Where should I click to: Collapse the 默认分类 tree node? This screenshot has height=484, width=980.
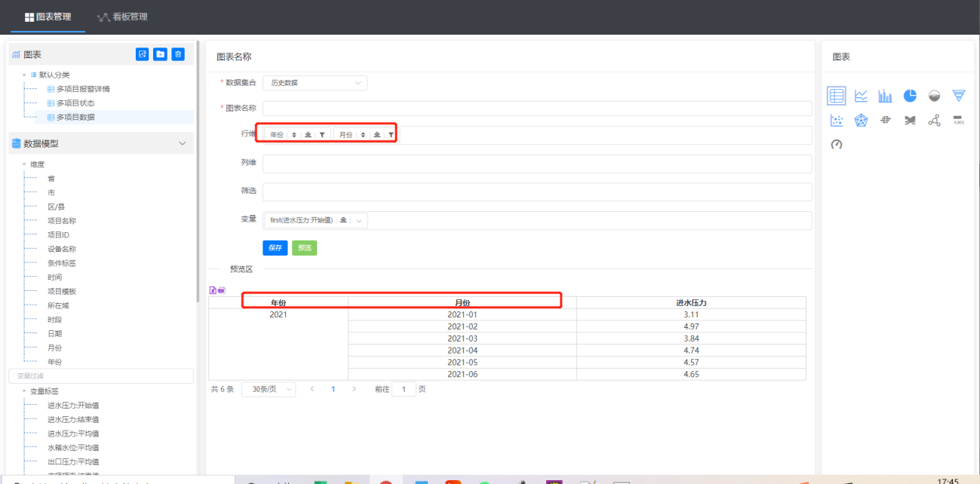[x=24, y=75]
